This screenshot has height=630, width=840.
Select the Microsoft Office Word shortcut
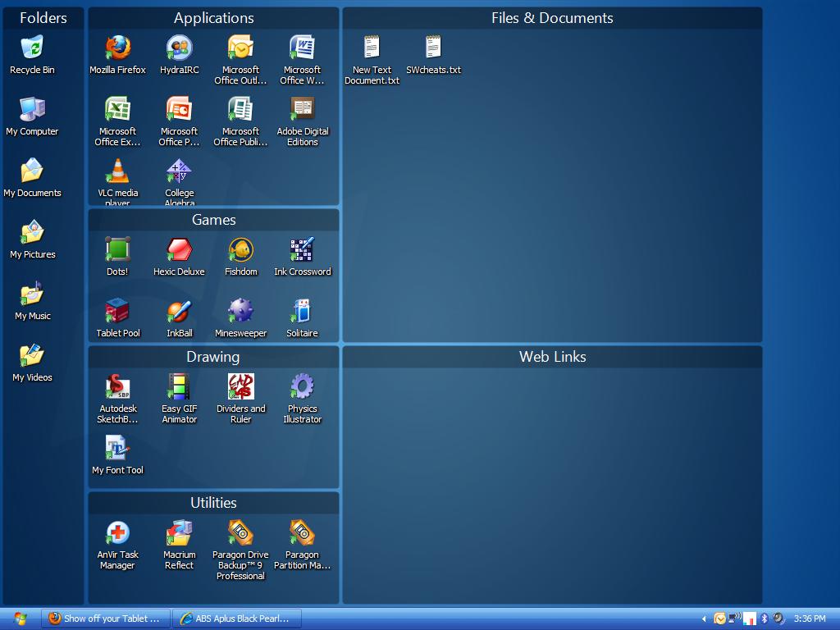pos(302,47)
